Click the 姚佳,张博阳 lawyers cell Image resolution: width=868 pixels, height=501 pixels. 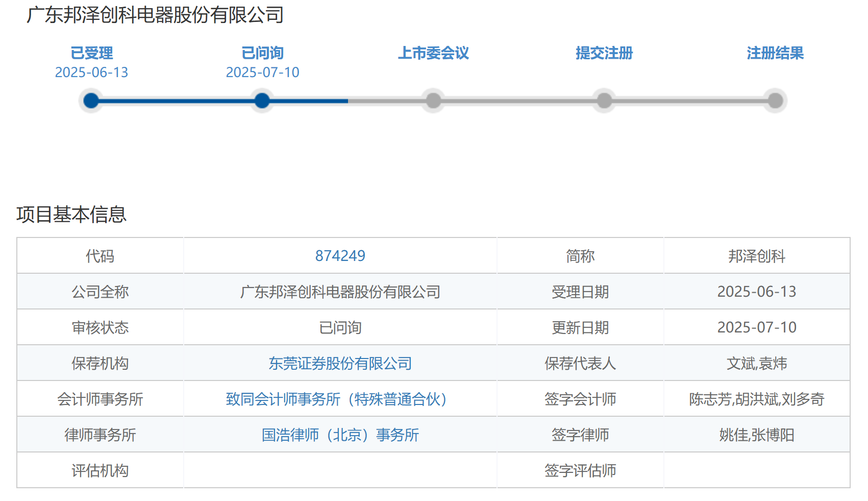coord(757,435)
